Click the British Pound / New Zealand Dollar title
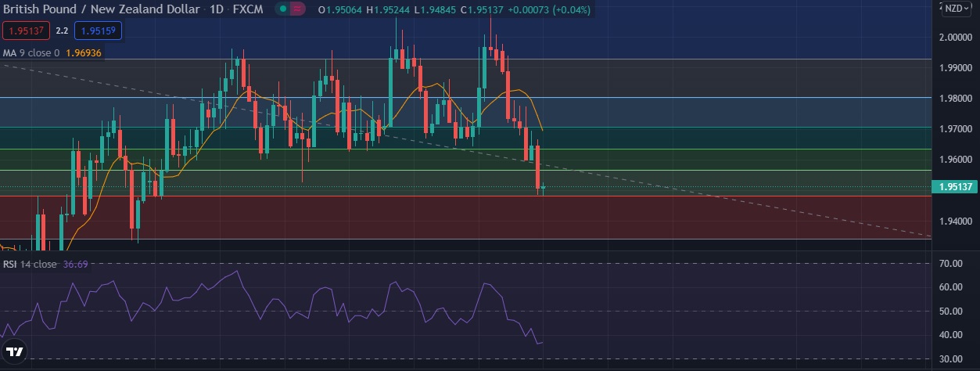Viewport: 980px width, 371px height. pyautogui.click(x=102, y=9)
